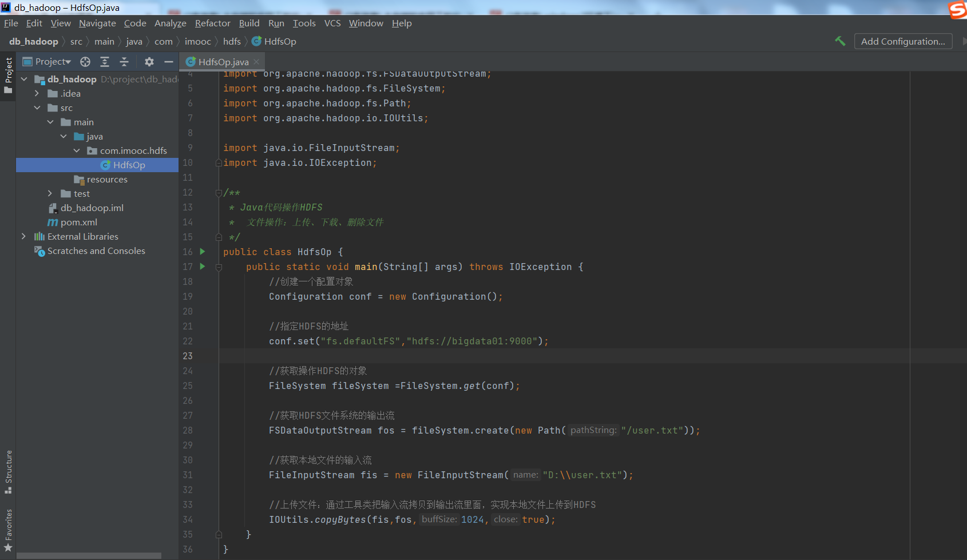
Task: Click imooc in the breadcrumb bar
Action: (198, 41)
